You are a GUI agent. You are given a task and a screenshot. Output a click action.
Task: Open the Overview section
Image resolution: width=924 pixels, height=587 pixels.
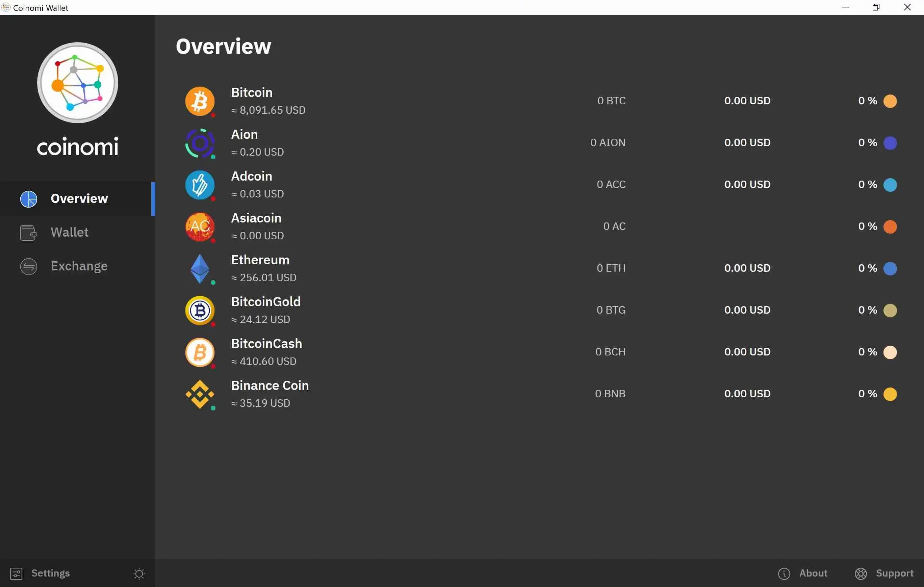click(x=78, y=198)
